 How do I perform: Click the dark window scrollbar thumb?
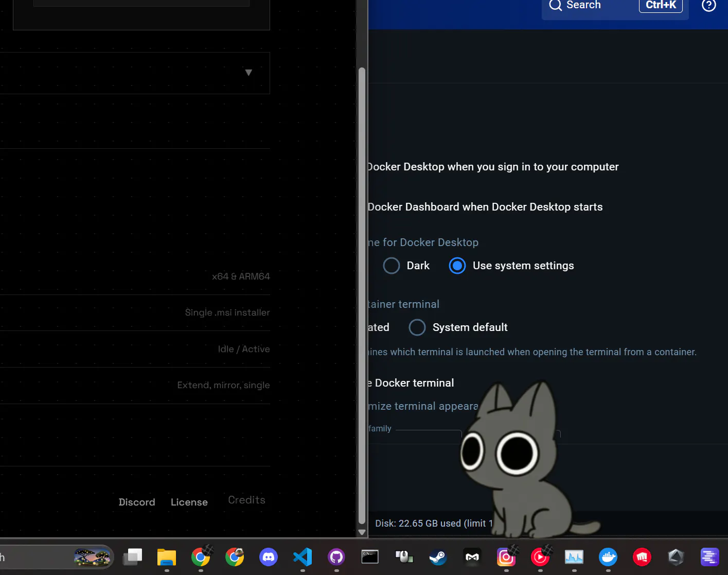(362, 296)
